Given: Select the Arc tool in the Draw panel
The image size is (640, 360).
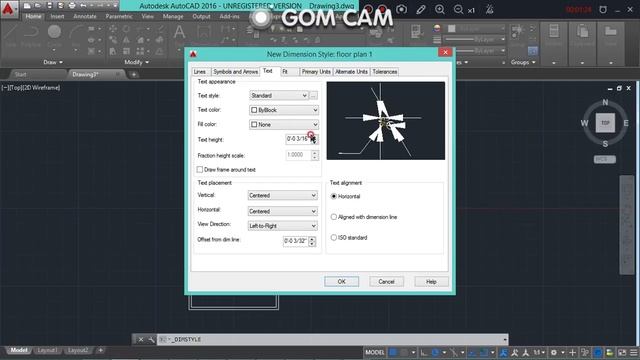Looking at the screenshot, I should coord(76,36).
